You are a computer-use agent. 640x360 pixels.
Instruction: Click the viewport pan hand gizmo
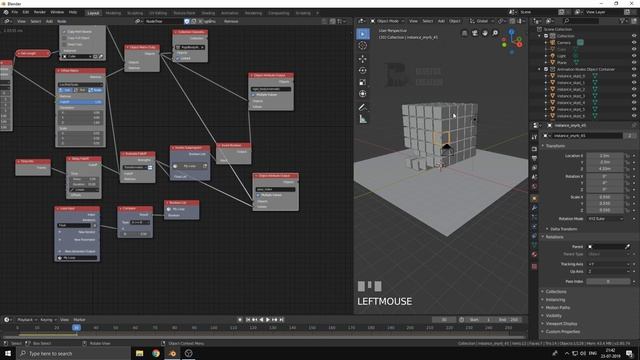(x=485, y=33)
